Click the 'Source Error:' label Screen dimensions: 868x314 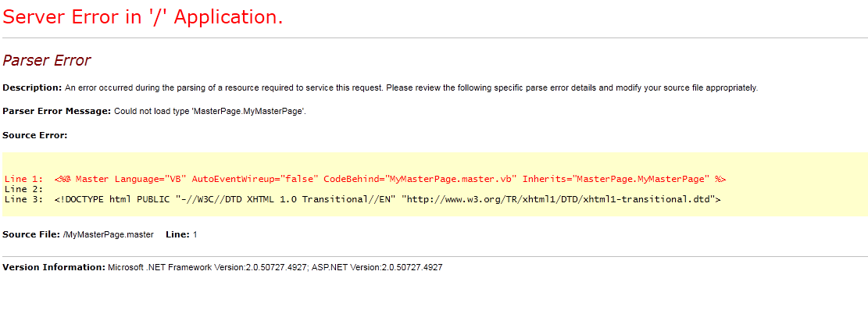click(x=35, y=134)
